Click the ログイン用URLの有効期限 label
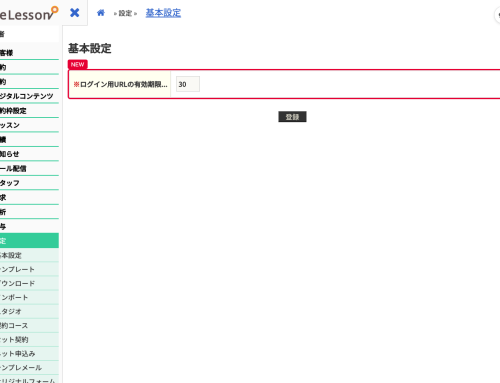Viewport: 500px width, 383px height. pos(120,84)
